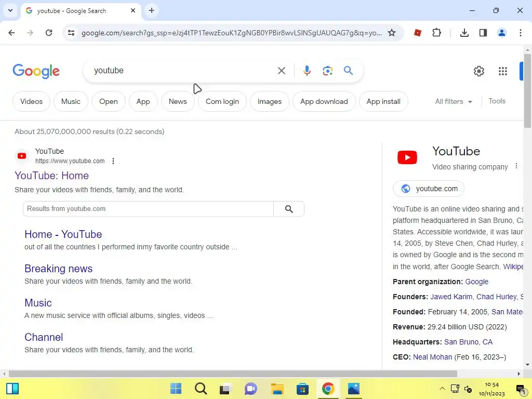This screenshot has width=532, height=399.
Task: Open Jawed Karim founder link
Action: 451,297
